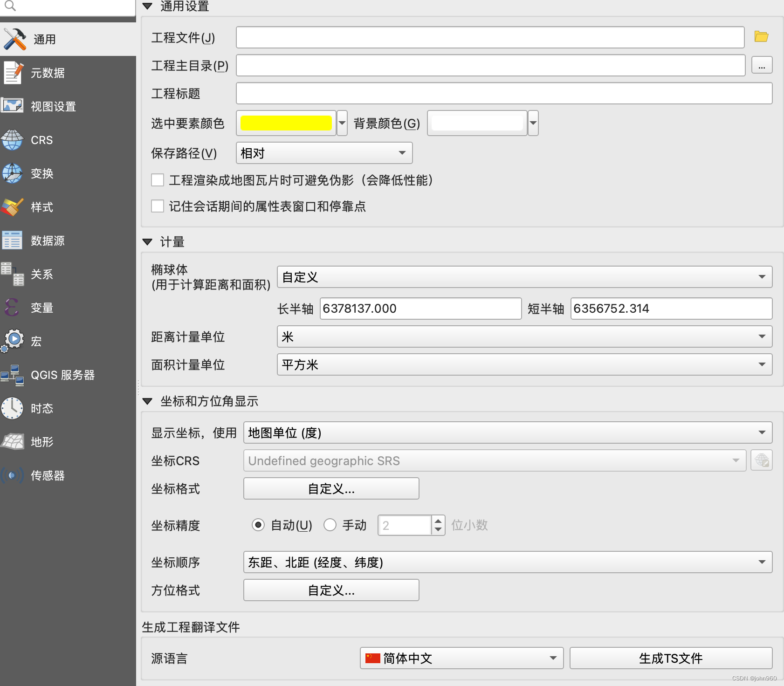The image size is (784, 686).
Task: Open the disabled 坐标CRS combo box
Action: [495, 460]
